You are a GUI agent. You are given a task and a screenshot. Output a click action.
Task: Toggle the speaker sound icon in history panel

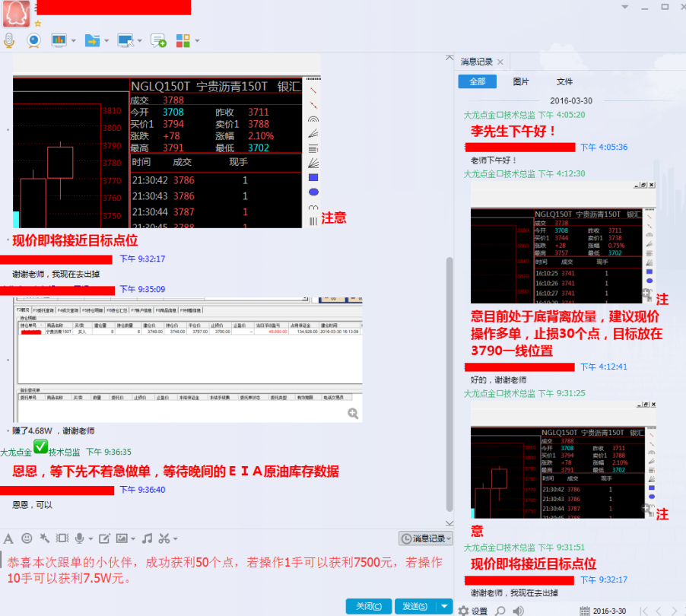coord(518,610)
